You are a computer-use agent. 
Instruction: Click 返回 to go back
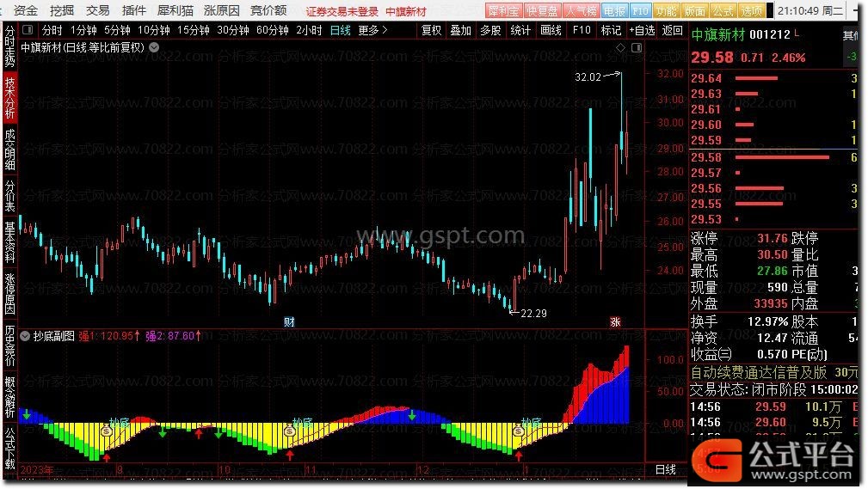click(672, 30)
